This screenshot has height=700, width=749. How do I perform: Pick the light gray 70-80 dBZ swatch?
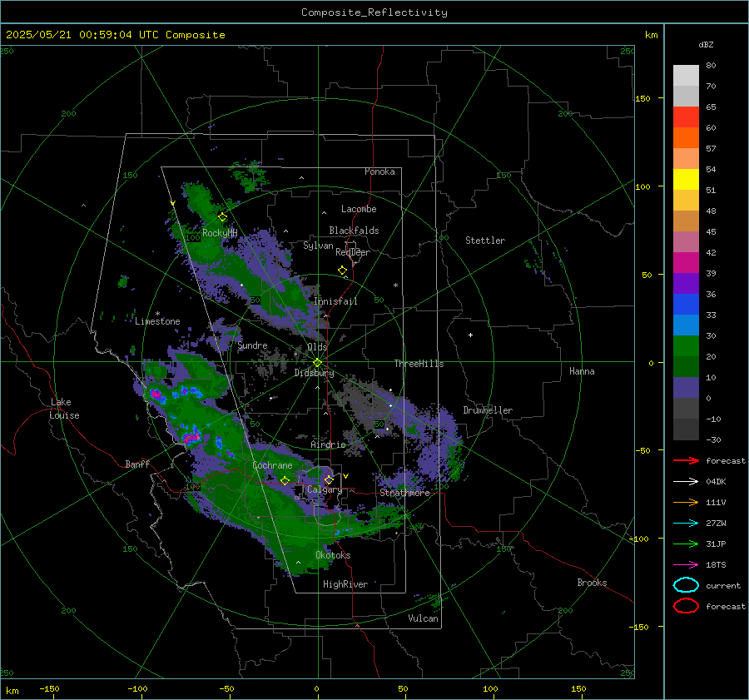coord(686,76)
